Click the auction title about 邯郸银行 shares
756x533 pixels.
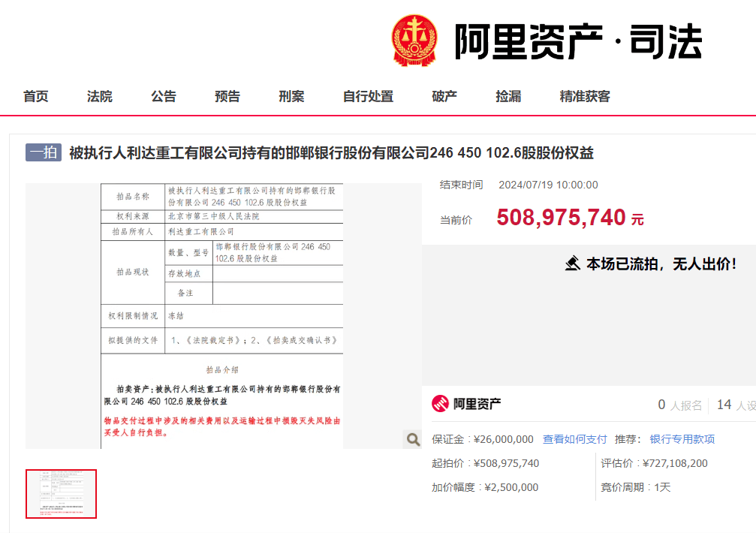[x=331, y=152]
